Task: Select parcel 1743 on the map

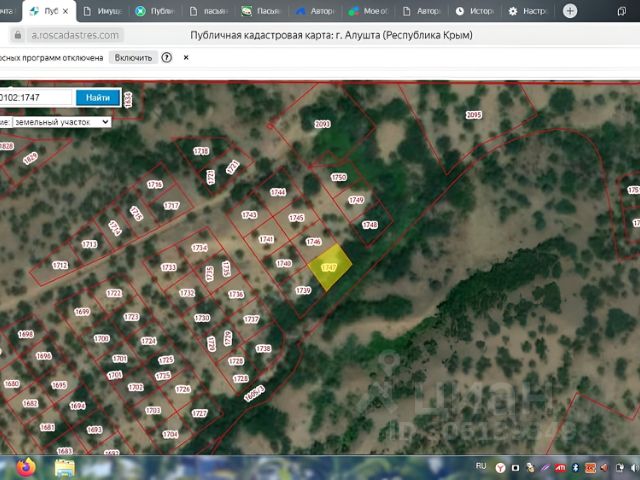Action: [249, 215]
